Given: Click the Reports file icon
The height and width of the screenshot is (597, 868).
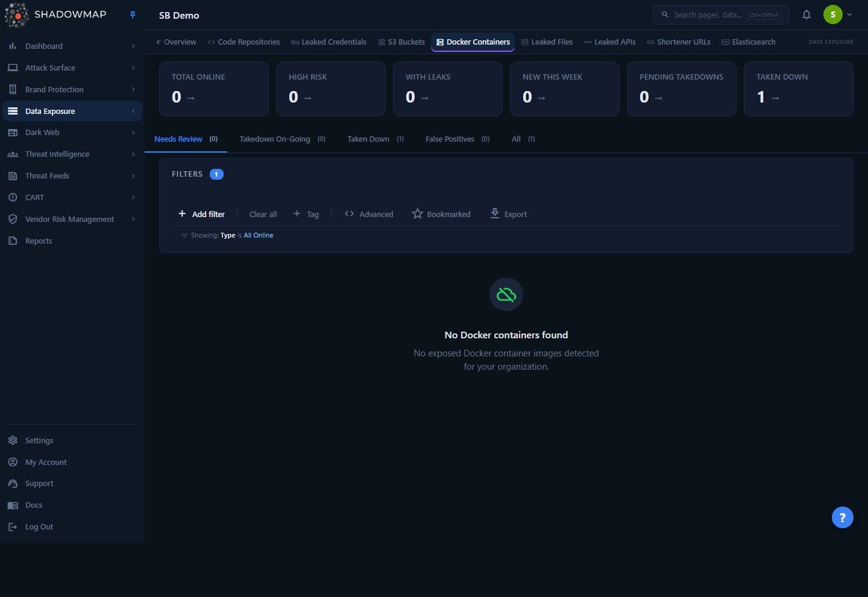Looking at the screenshot, I should (x=13, y=241).
